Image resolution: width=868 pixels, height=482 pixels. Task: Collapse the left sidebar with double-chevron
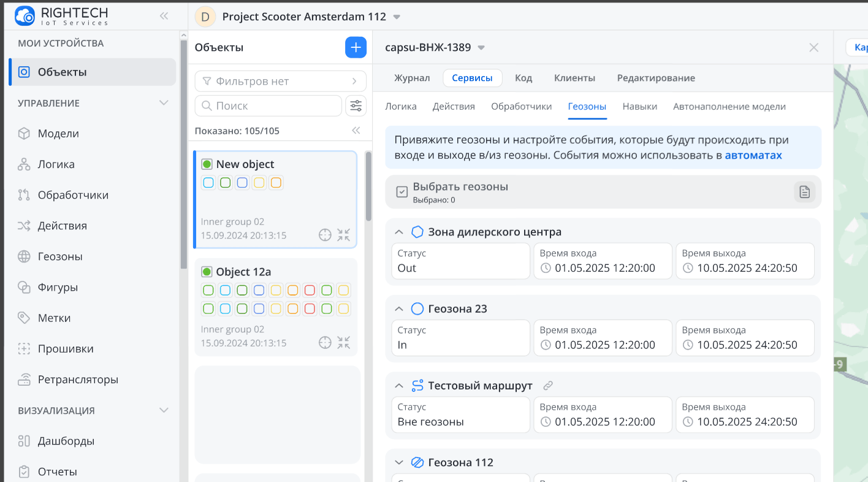(x=164, y=16)
